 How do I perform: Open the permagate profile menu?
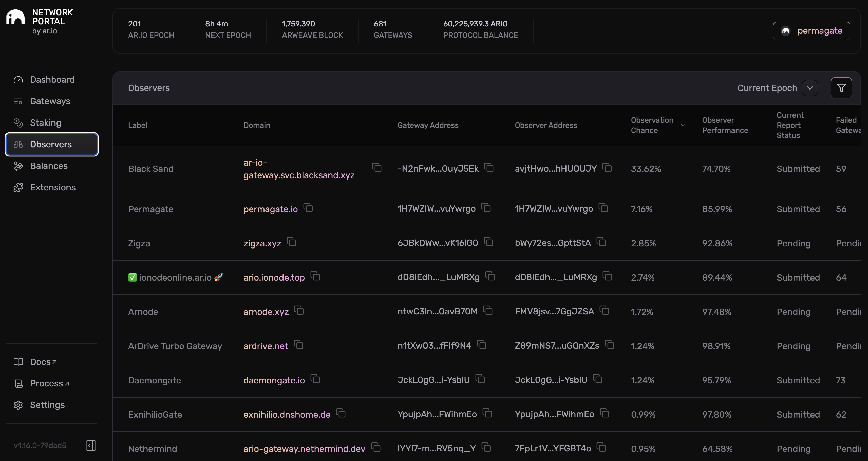tap(811, 31)
